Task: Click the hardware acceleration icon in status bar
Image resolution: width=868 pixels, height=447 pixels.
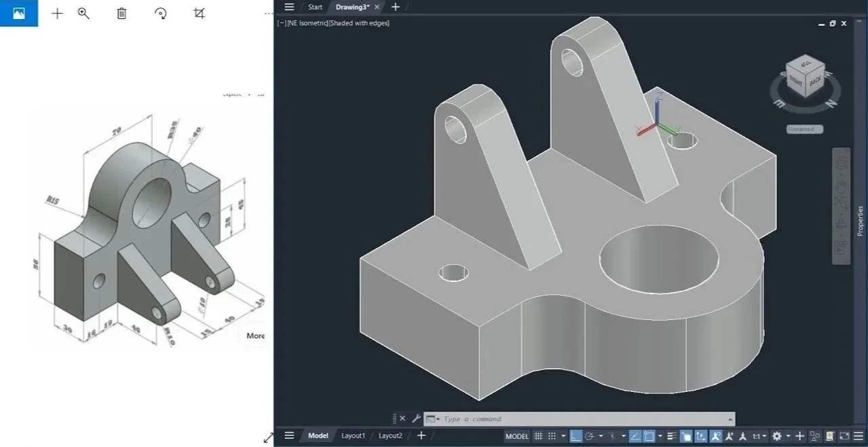Action: pos(829,436)
